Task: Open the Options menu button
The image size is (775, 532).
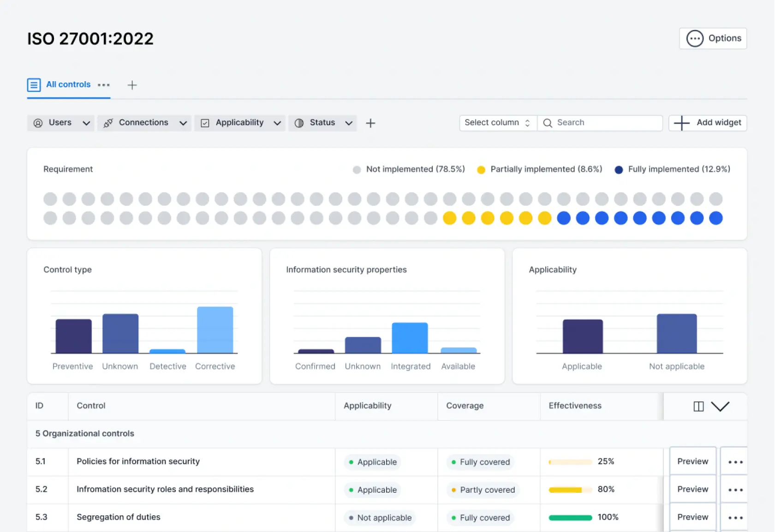Action: click(x=713, y=38)
